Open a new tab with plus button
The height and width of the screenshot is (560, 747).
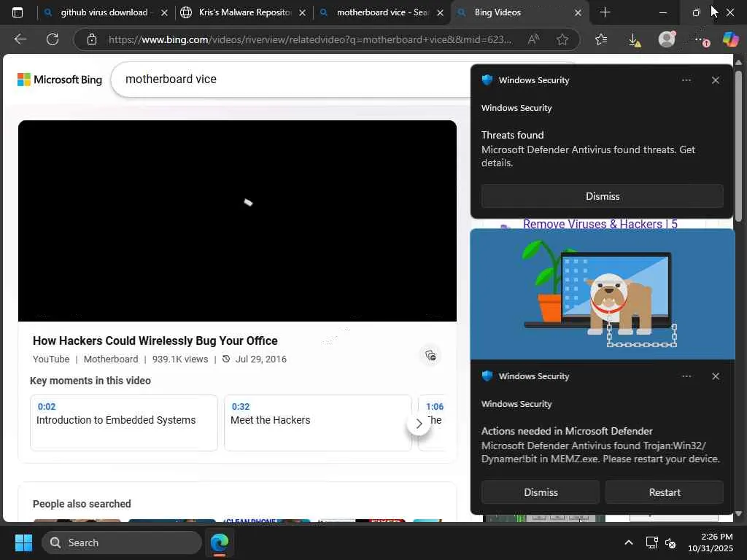[x=605, y=12]
